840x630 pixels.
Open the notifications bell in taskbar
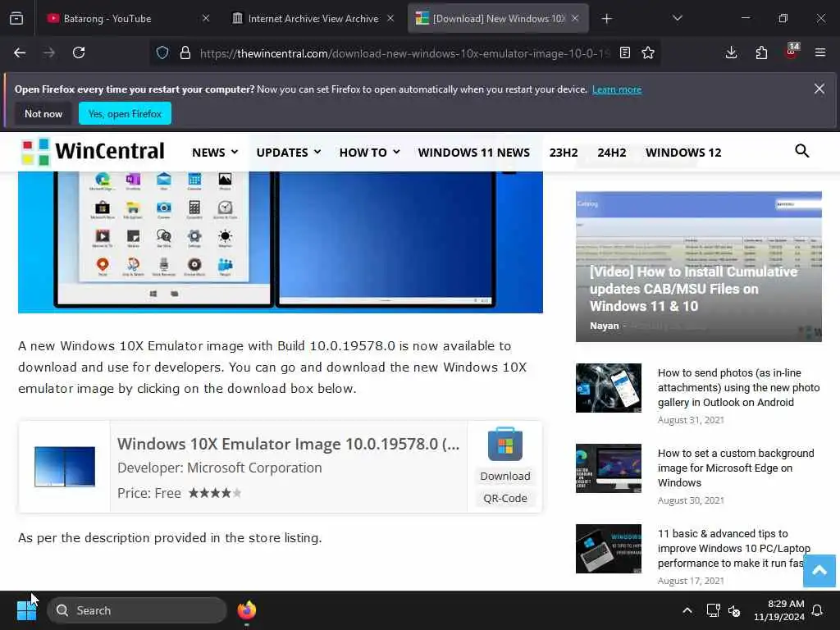click(818, 610)
